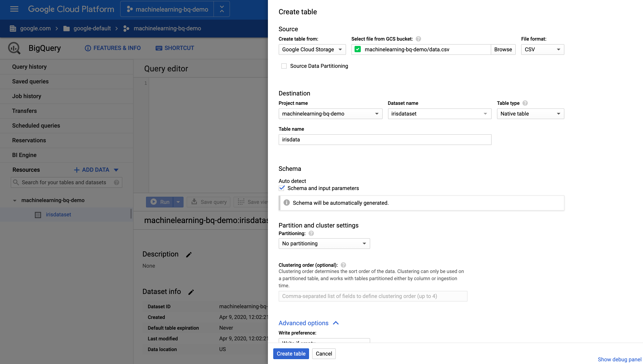The width and height of the screenshot is (643, 364).
Task: Click the pencil icon to edit Description
Action: pyautogui.click(x=189, y=254)
